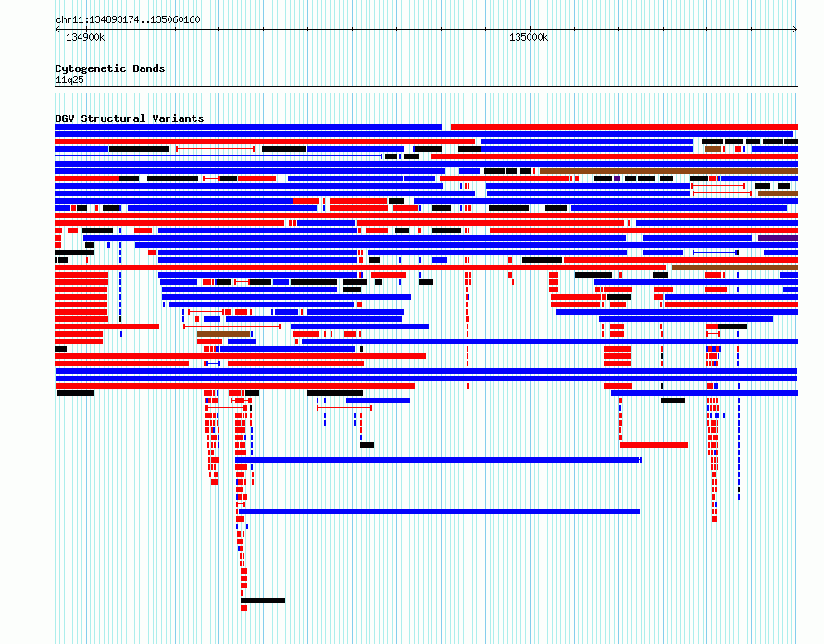Select the topmost blue variant bar
The image size is (824, 644).
point(248,127)
